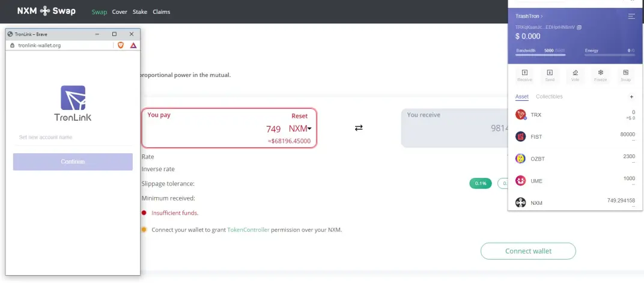This screenshot has width=644, height=283.
Task: Maximize the TronLink Brave window
Action: (x=114, y=34)
